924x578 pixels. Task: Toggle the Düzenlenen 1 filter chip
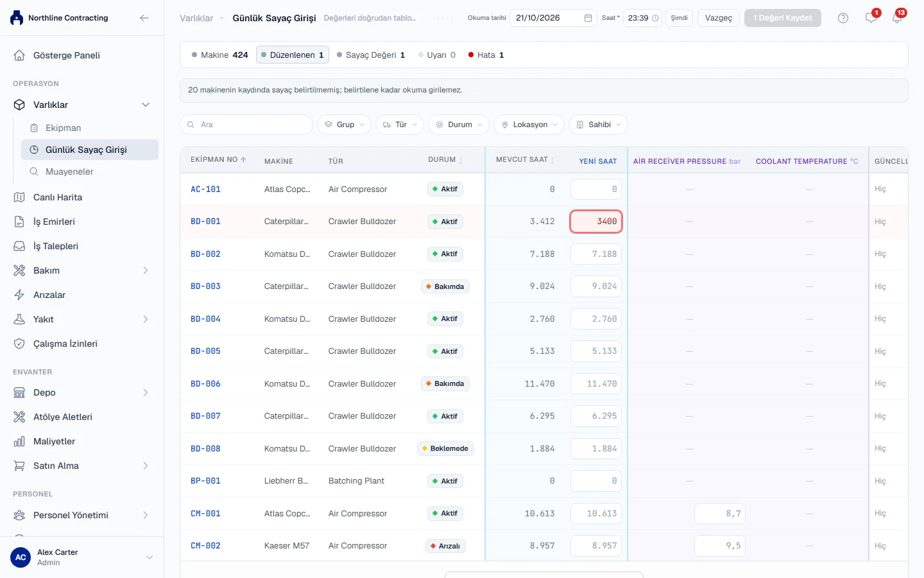pyautogui.click(x=293, y=55)
